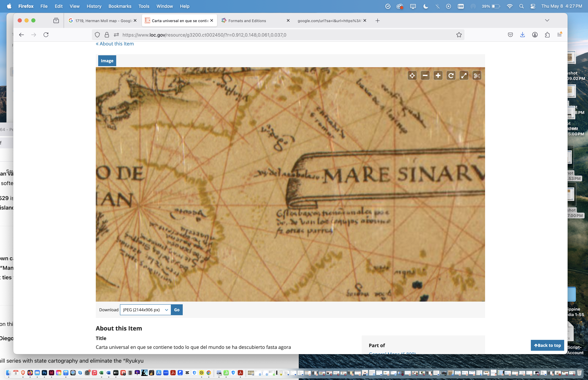Viewport: 588px width, 380px height.
Task: Rotate the map image clockwise
Action: pyautogui.click(x=451, y=76)
